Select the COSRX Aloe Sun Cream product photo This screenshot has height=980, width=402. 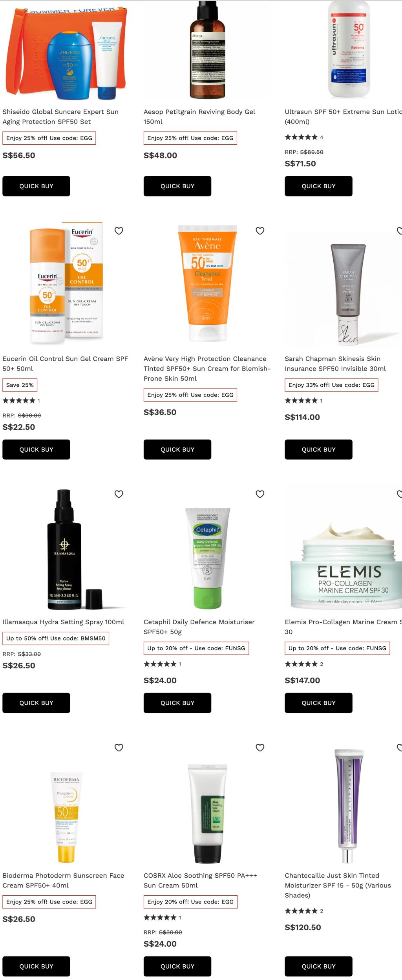click(x=207, y=813)
